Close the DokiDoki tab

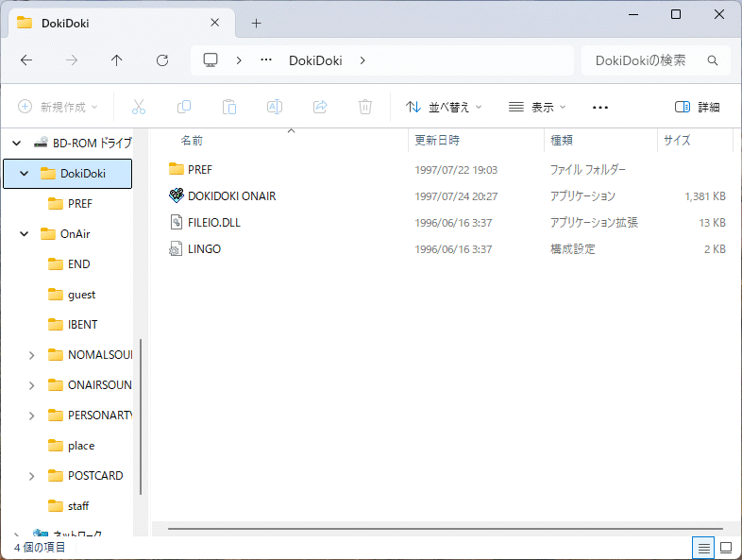point(215,23)
